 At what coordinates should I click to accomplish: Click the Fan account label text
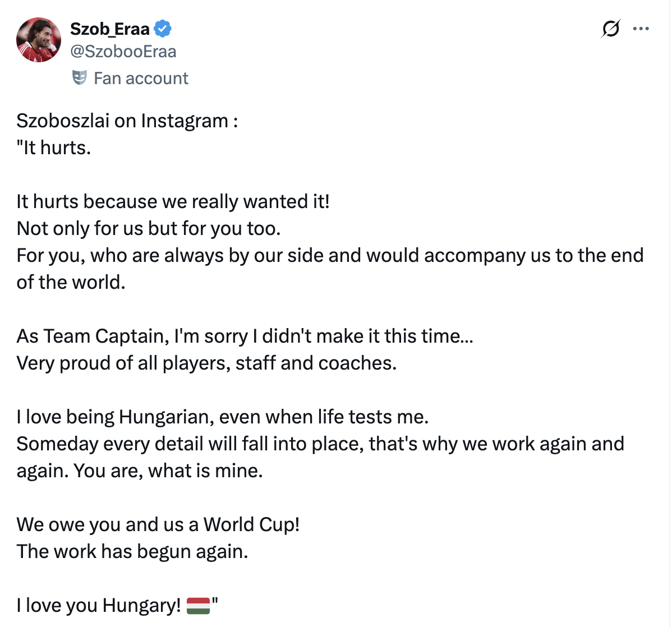[141, 78]
